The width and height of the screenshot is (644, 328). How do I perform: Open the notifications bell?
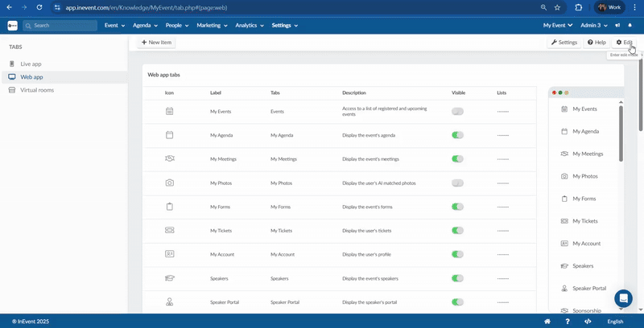630,26
